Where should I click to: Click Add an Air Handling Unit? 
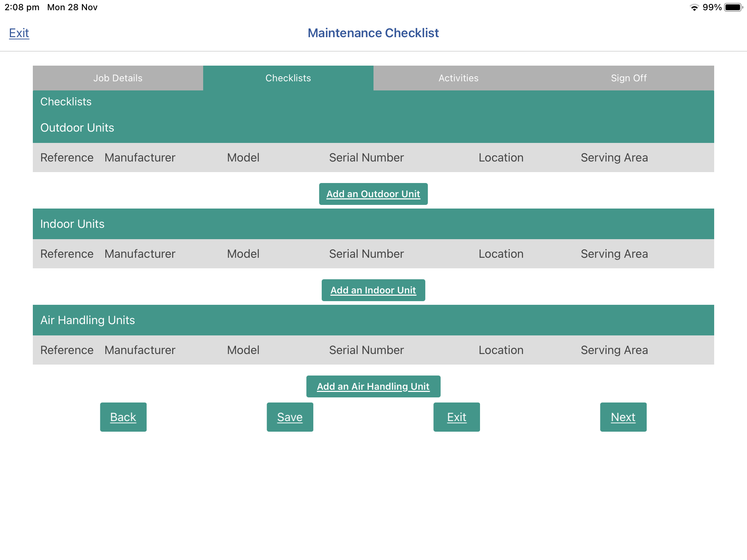click(373, 386)
